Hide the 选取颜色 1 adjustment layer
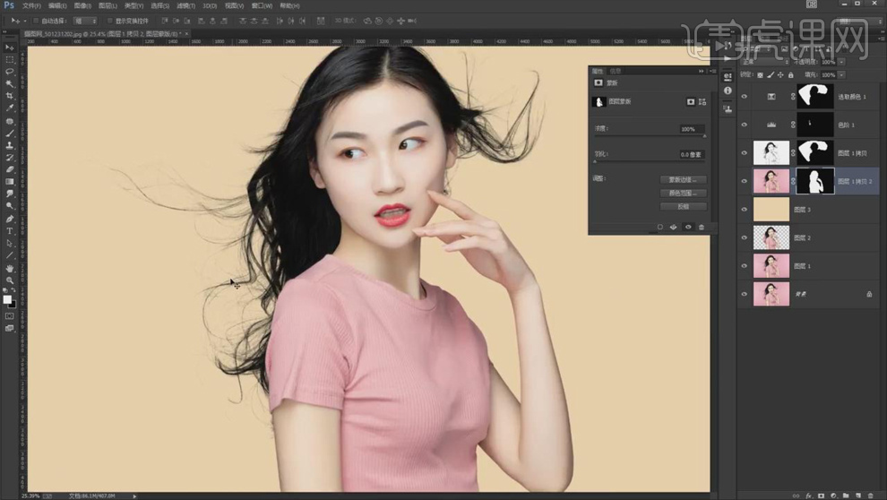 click(x=744, y=97)
